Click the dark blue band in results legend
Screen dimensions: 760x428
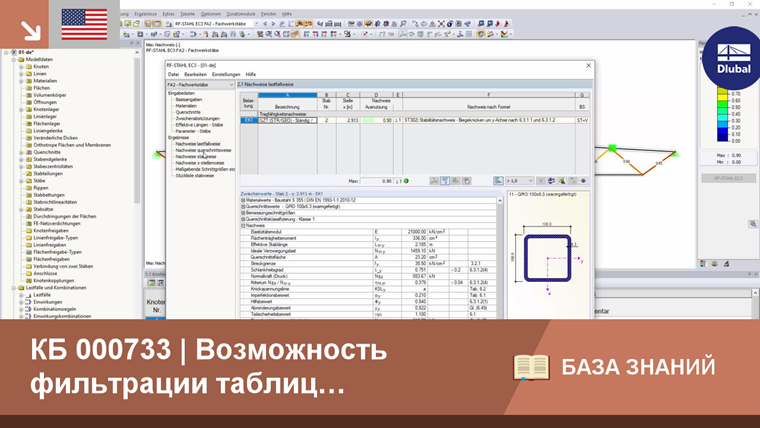[x=723, y=137]
